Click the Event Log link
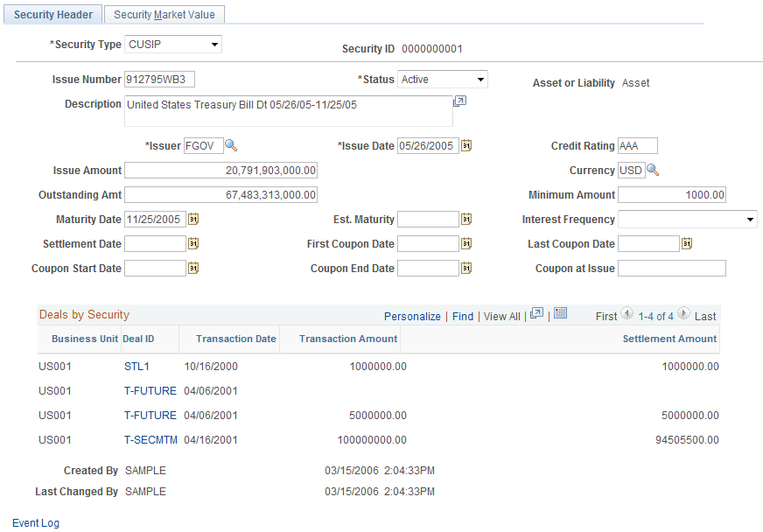 click(35, 522)
